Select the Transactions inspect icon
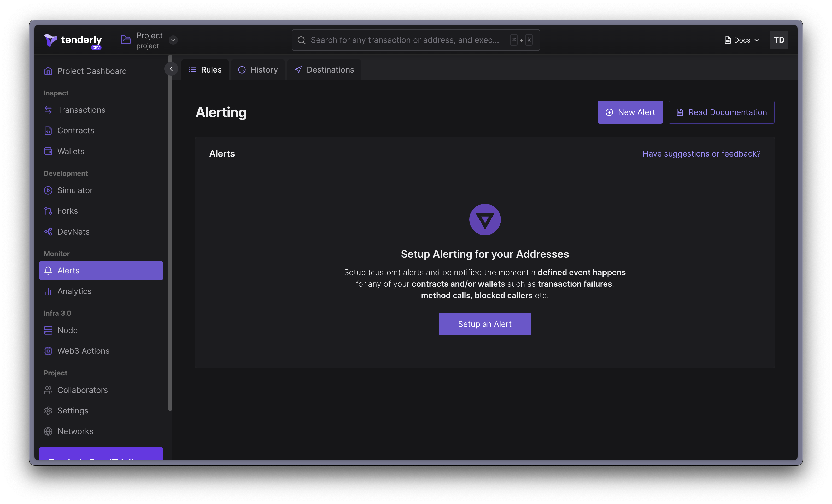The width and height of the screenshot is (832, 504). 48,110
